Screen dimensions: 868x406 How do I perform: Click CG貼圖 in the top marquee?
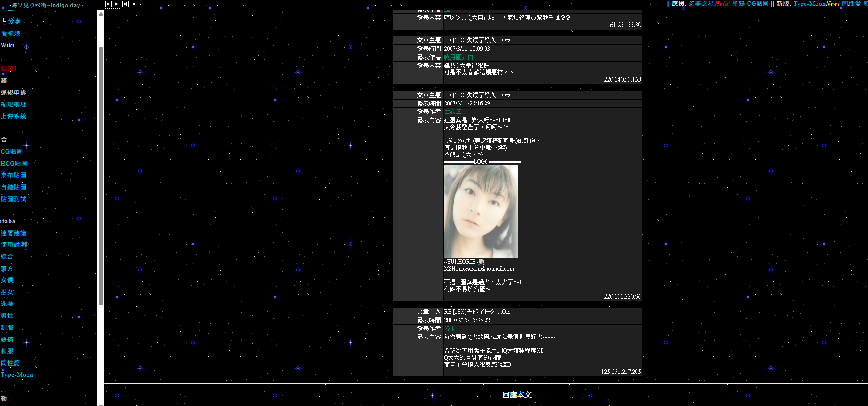coord(758,4)
